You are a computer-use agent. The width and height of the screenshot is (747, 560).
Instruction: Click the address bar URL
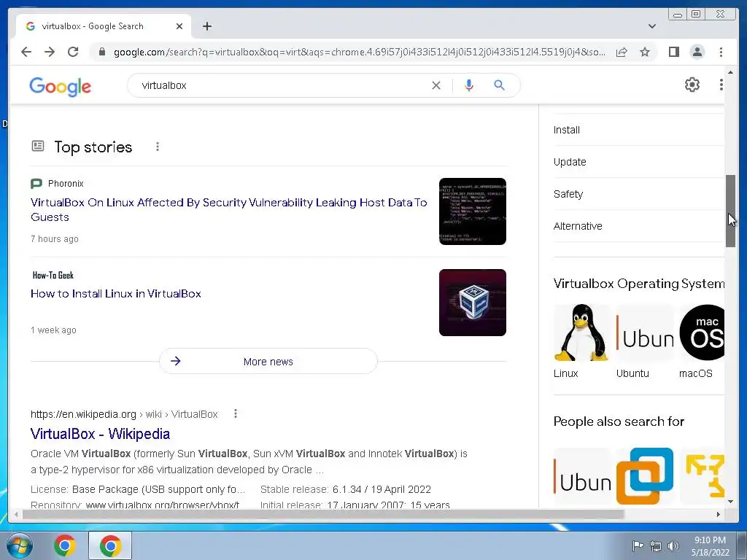(x=360, y=52)
